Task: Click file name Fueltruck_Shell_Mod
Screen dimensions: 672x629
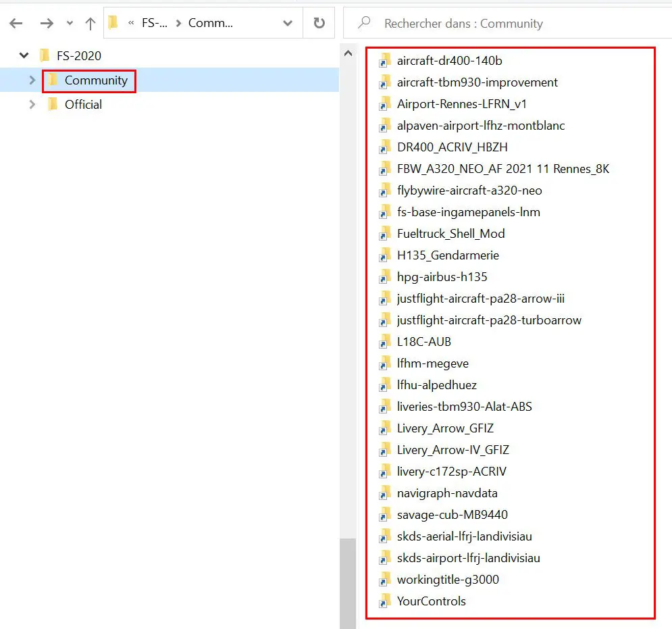Action: 451,233
